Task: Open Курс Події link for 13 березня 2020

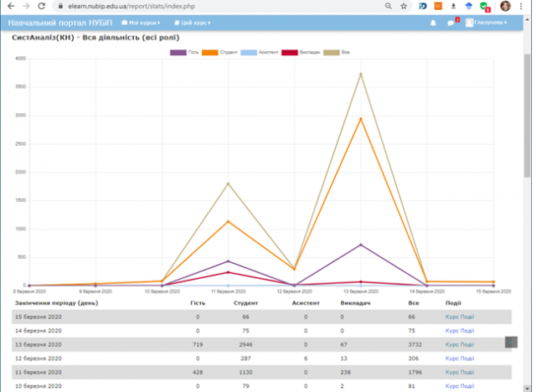Action: point(459,344)
